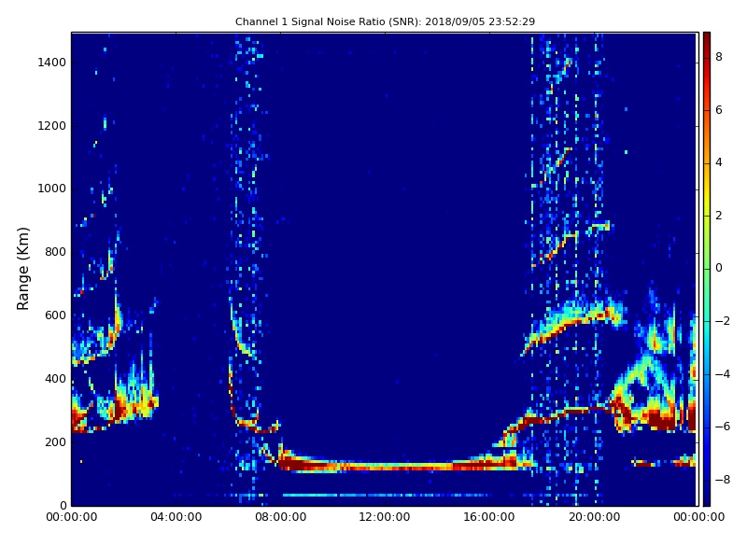Click the colorbar label −6
Viewport: 747px width, 560px height.
[x=723, y=427]
